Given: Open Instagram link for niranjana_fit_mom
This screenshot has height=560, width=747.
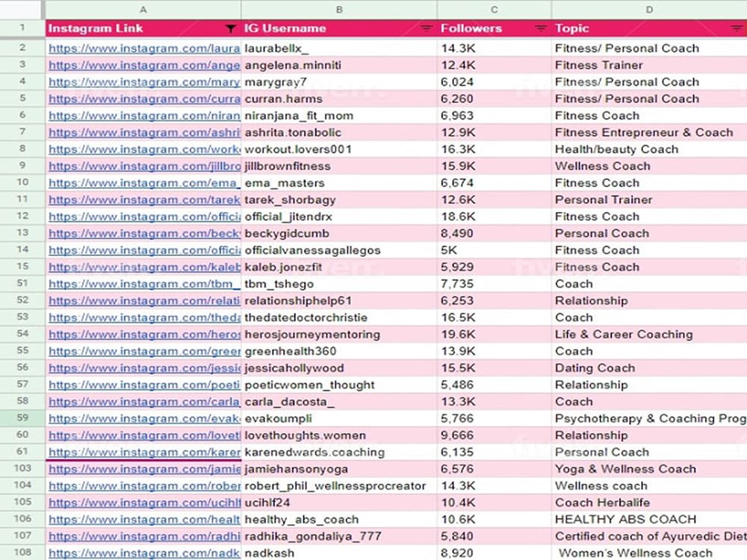Looking at the screenshot, I should click(x=144, y=116).
